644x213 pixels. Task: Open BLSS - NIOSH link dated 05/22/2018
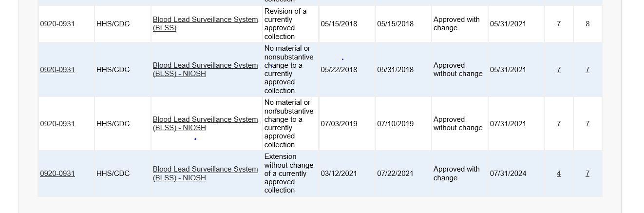tap(205, 69)
